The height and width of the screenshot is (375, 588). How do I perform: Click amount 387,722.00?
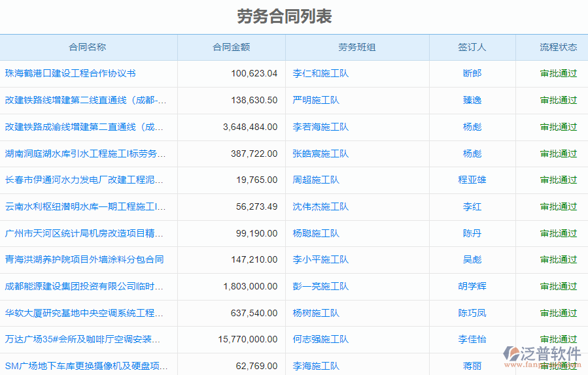click(x=254, y=154)
